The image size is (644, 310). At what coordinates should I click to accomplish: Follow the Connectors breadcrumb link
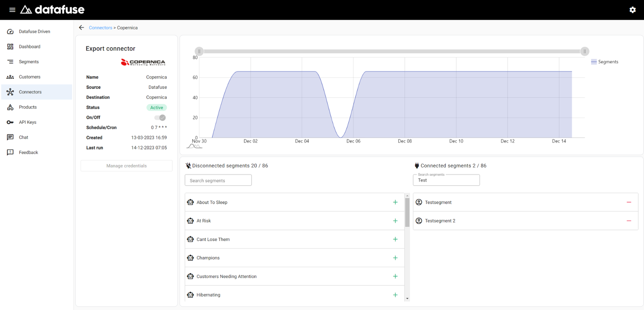click(x=100, y=28)
